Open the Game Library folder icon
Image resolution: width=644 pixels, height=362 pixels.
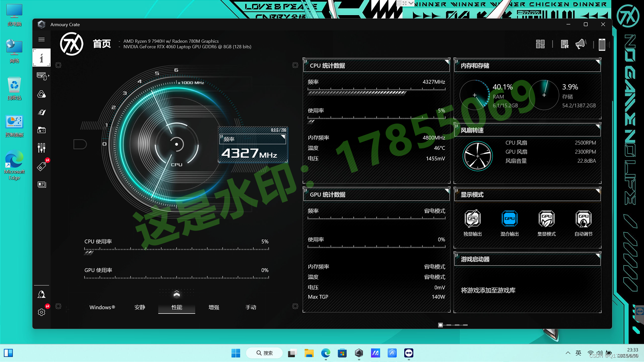[42, 130]
